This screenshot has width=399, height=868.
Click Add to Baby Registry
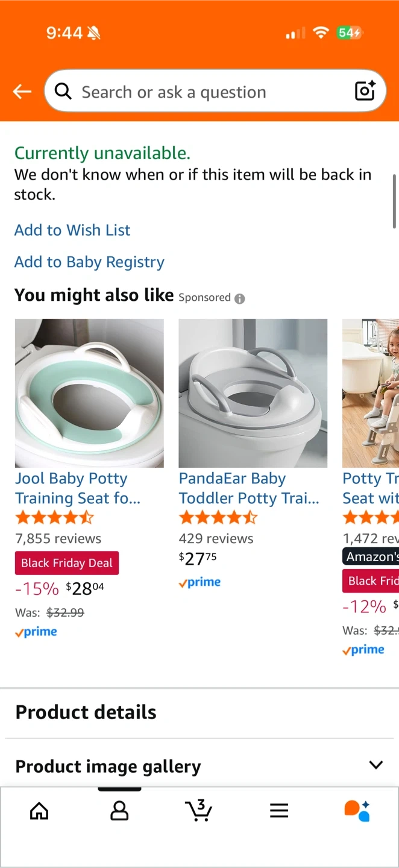pos(89,262)
